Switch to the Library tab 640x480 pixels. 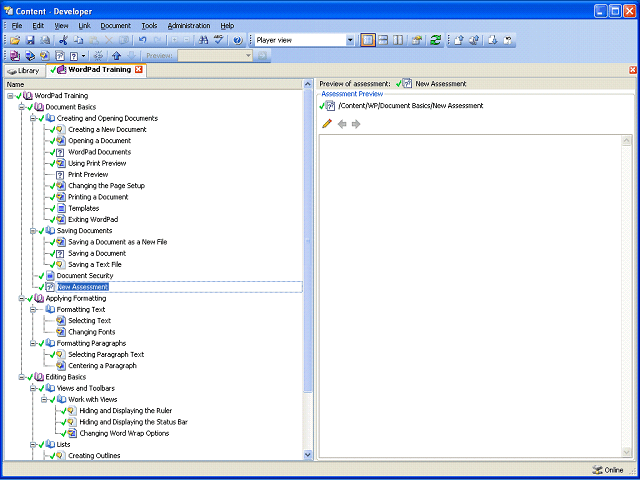24,71
